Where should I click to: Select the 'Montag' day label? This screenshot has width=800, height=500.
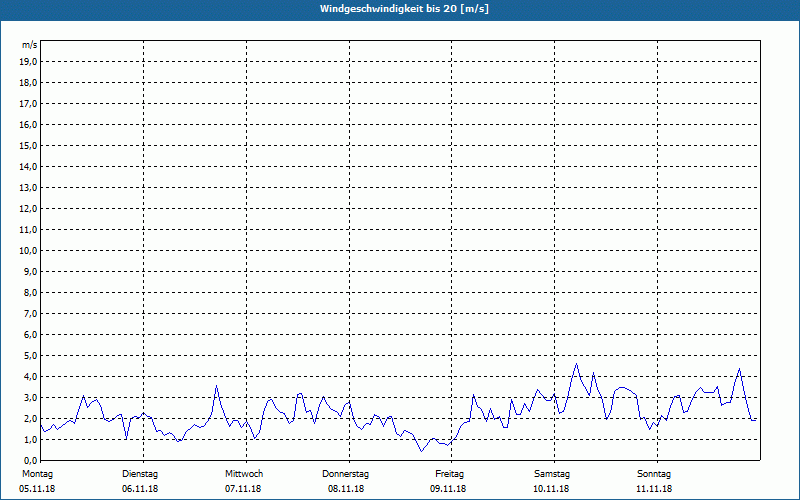point(37,474)
